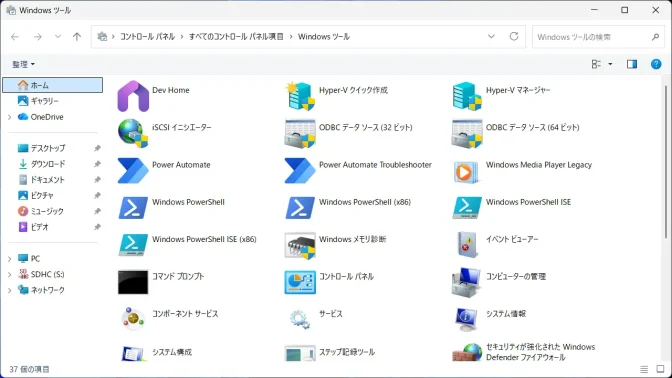Open the システム情報 icon

pos(467,319)
